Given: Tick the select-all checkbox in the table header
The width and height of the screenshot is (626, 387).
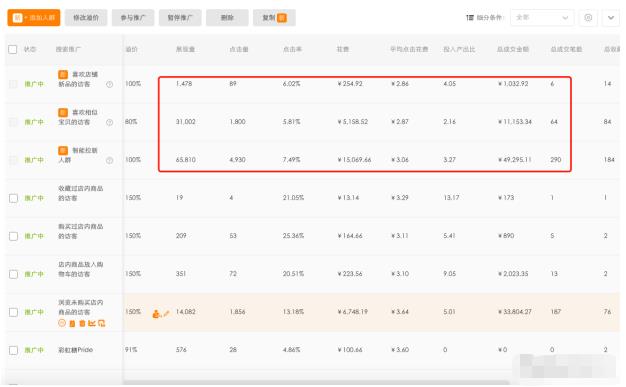Looking at the screenshot, I should (x=13, y=50).
